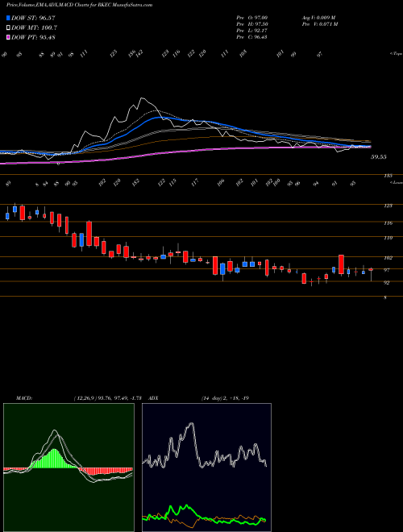Click the 'Pre C: 96.48' close value

(251, 37)
